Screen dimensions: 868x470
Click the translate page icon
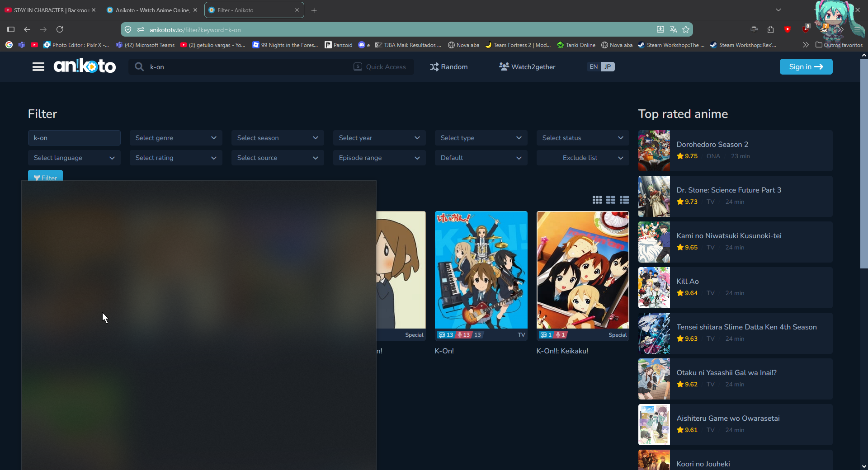[674, 29]
